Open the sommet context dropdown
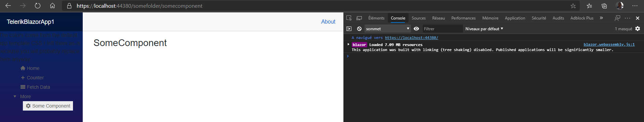Screen dimensions: 644x122 (x=387, y=29)
